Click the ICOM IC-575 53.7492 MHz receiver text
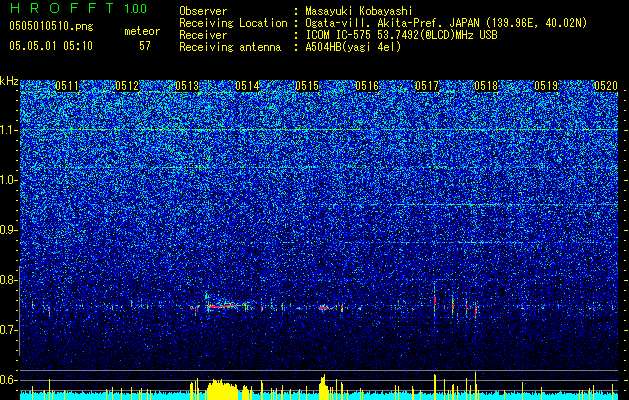 [x=401, y=35]
